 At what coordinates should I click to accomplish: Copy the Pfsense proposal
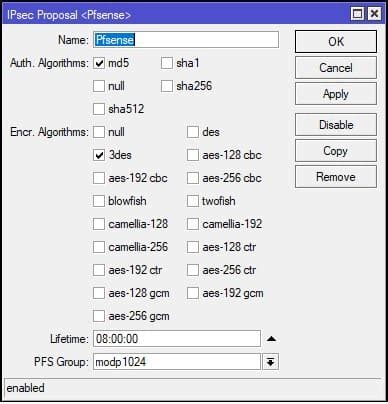pyautogui.click(x=336, y=151)
